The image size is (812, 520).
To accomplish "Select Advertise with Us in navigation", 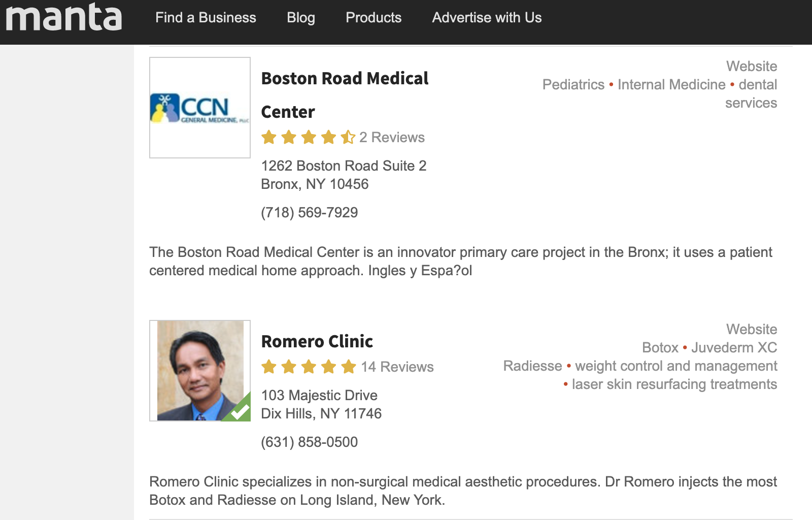I will [487, 18].
